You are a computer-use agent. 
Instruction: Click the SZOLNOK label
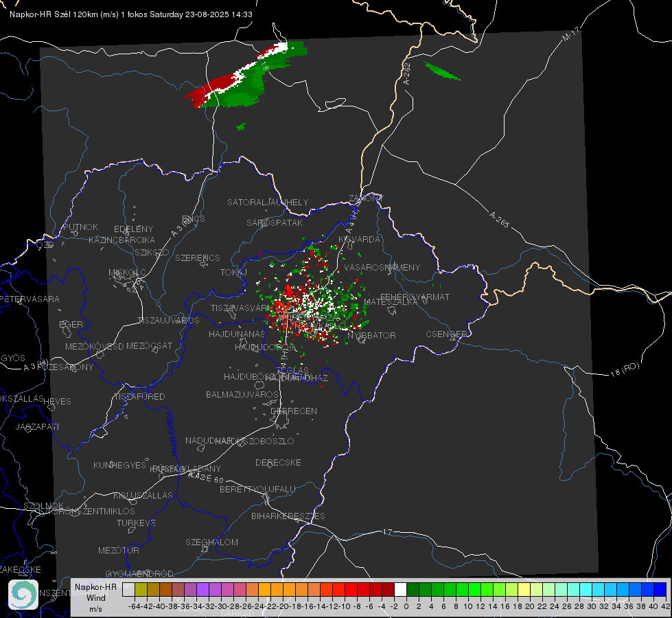tap(44, 506)
